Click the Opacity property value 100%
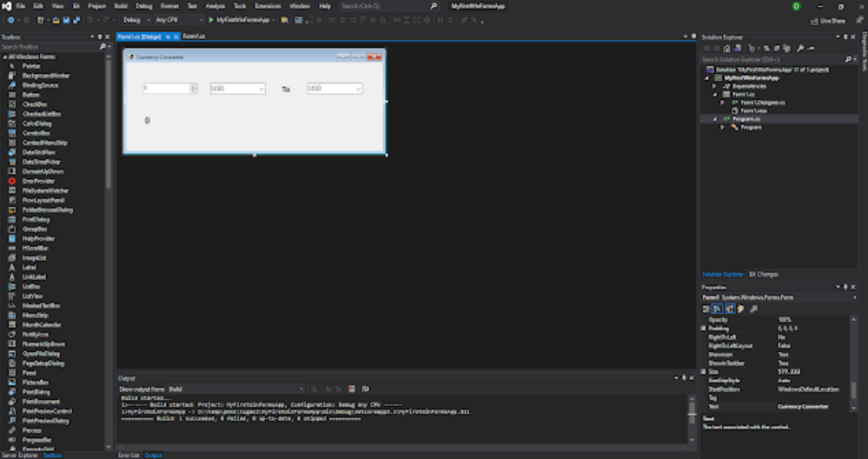This screenshot has width=868, height=459. pos(785,320)
